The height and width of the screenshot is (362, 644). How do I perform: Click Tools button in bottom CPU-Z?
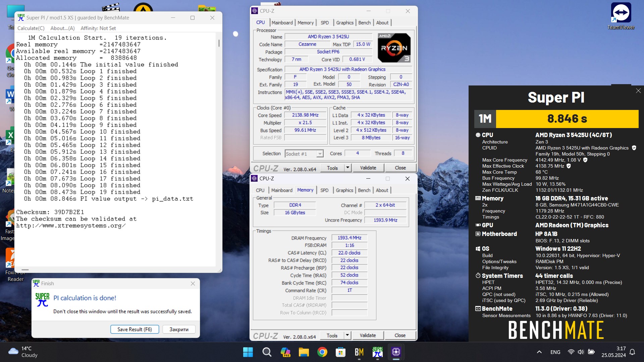coord(332,335)
